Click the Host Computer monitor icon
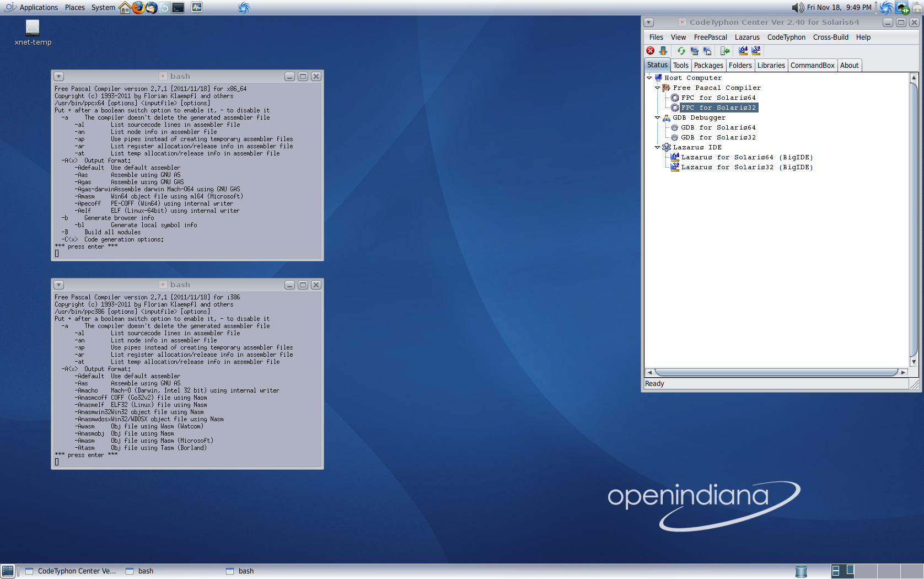The width and height of the screenshot is (924, 579). tap(658, 78)
